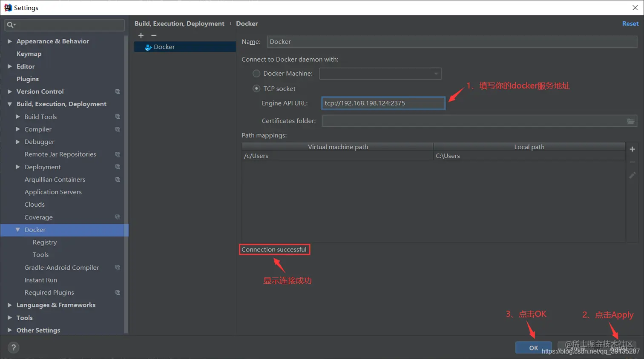The image size is (644, 359).
Task: Remove path mapping with minus icon
Action: point(632,162)
